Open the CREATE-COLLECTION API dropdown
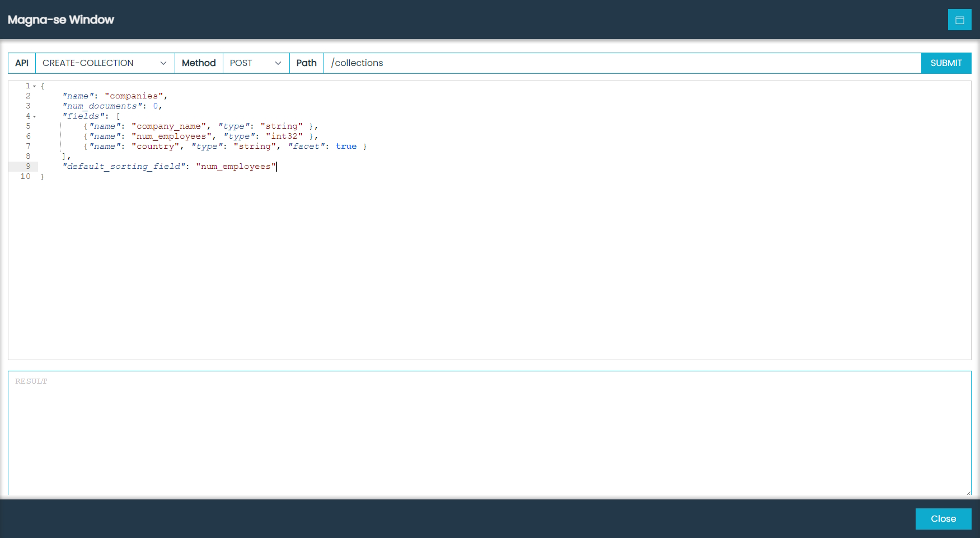Image resolution: width=980 pixels, height=538 pixels. [105, 63]
